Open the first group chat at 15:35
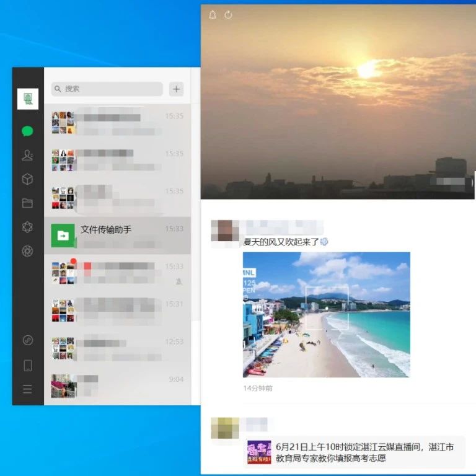476x476 pixels. (x=118, y=123)
